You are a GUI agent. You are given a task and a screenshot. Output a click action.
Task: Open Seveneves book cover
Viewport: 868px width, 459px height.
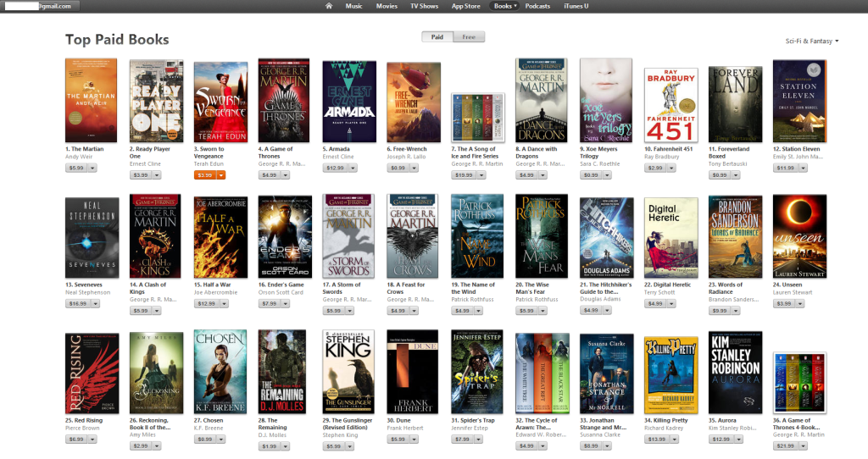coord(92,237)
